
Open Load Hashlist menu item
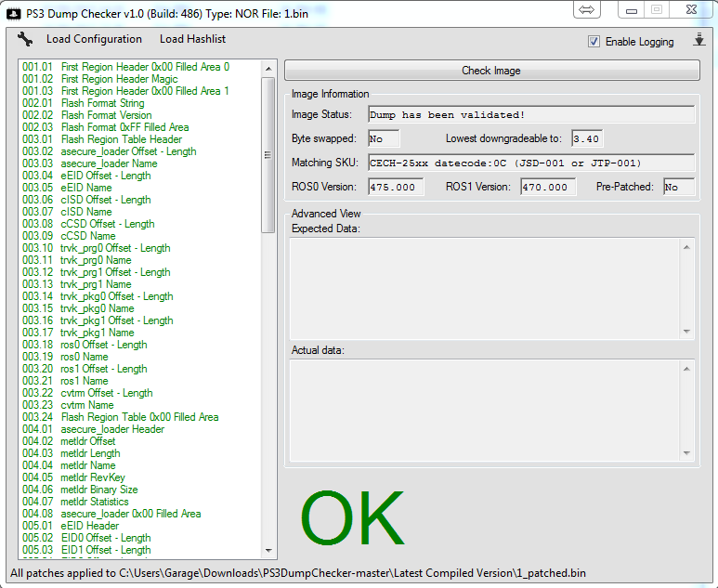(192, 39)
